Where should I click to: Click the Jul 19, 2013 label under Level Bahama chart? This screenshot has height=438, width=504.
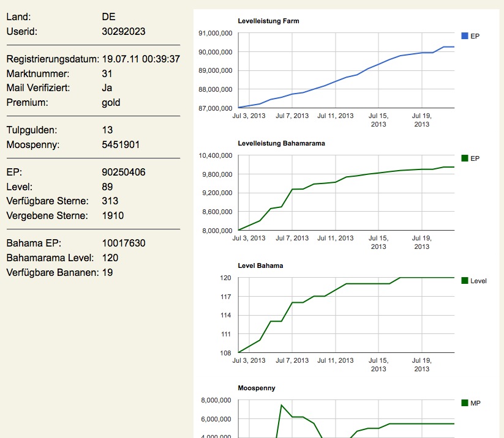[422, 365]
